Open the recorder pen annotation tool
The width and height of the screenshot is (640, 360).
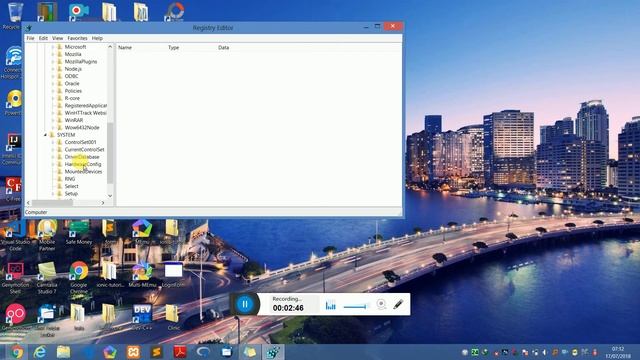[x=398, y=304]
